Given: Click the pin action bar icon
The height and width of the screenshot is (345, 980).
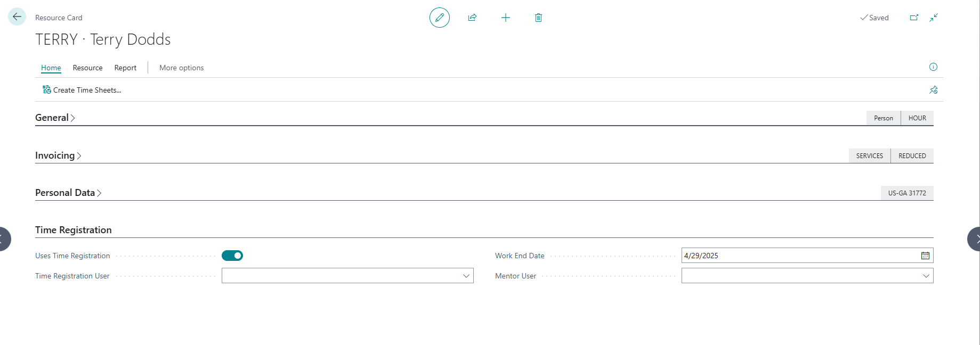Looking at the screenshot, I should (933, 90).
